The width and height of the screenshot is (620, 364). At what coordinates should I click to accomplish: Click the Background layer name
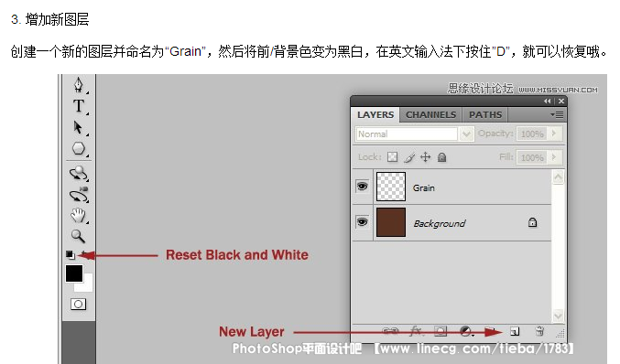(440, 223)
